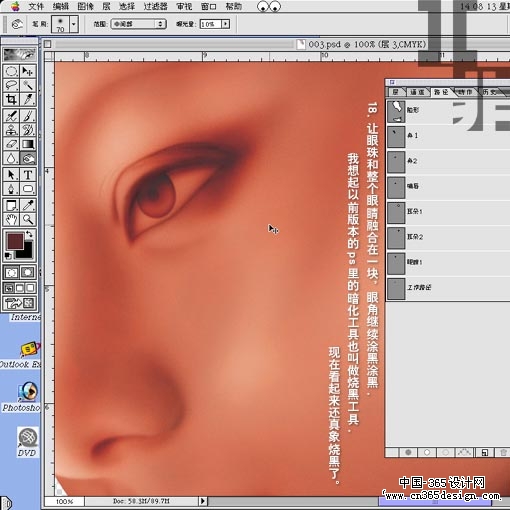Open the 图像 menu
510x510 pixels.
[x=85, y=6]
